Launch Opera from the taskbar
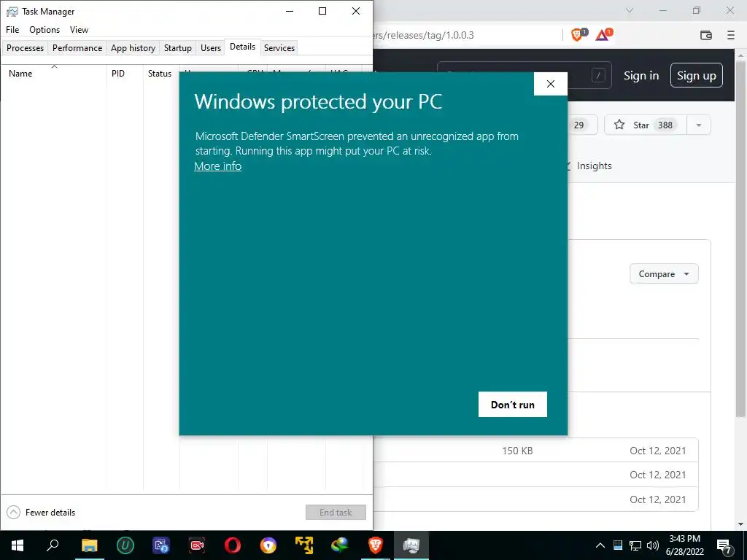The image size is (747, 560). [x=233, y=545]
